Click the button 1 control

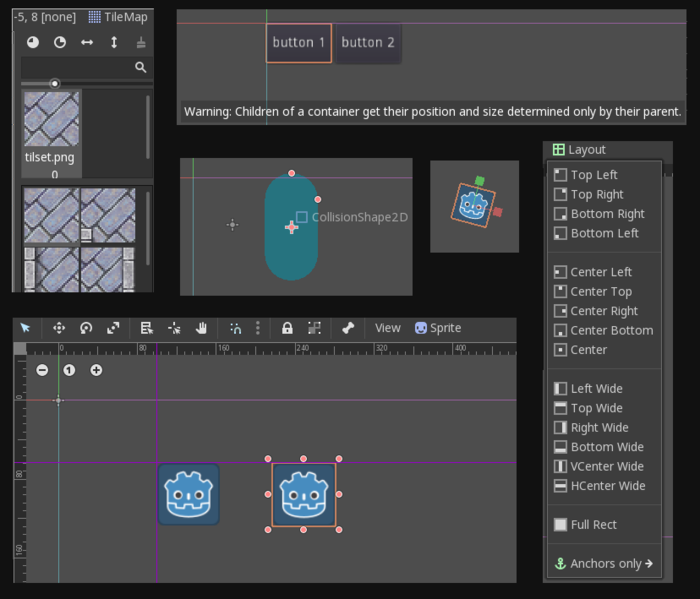[x=300, y=43]
